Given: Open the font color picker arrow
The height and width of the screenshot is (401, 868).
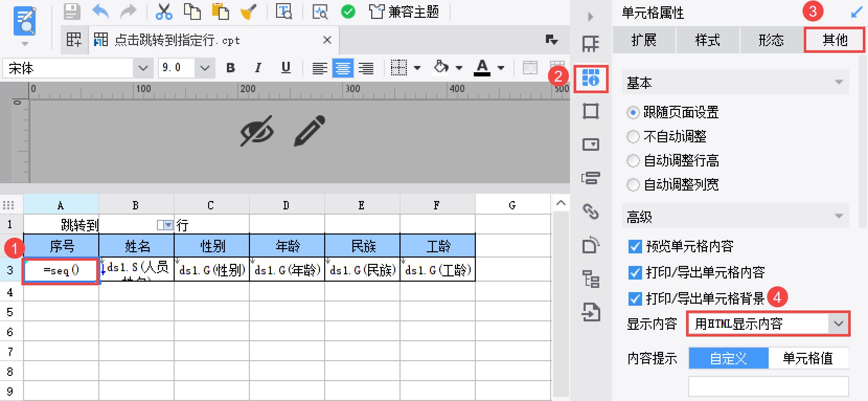Looking at the screenshot, I should 501,68.
